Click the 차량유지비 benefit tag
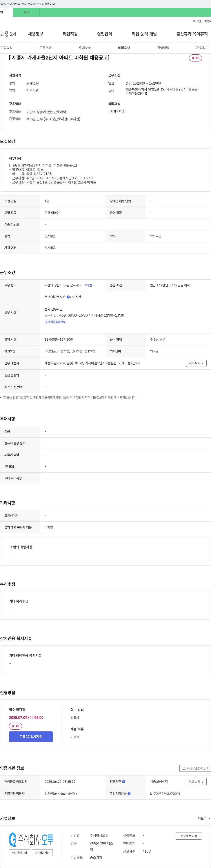Viewport: 211px width, 868px height. tap(117, 111)
